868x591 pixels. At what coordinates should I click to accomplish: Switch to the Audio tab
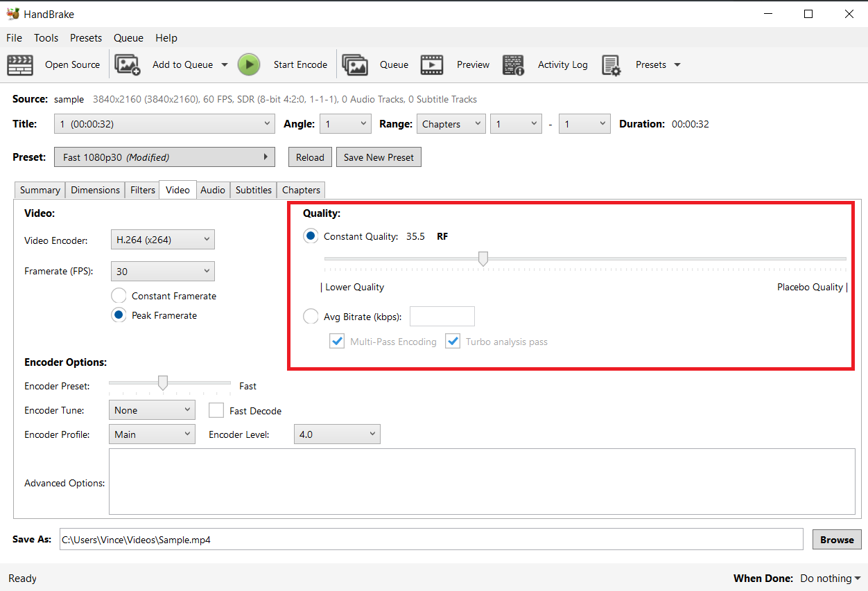point(213,189)
